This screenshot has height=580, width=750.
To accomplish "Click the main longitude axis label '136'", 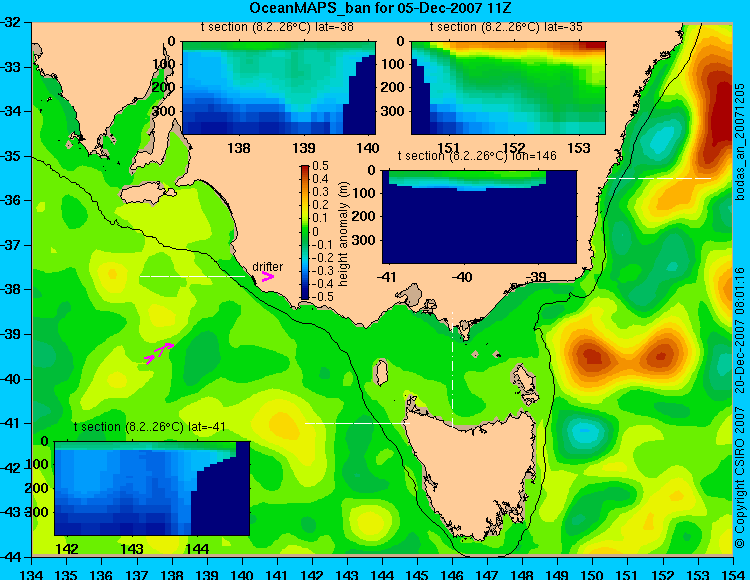I will coord(101,574).
